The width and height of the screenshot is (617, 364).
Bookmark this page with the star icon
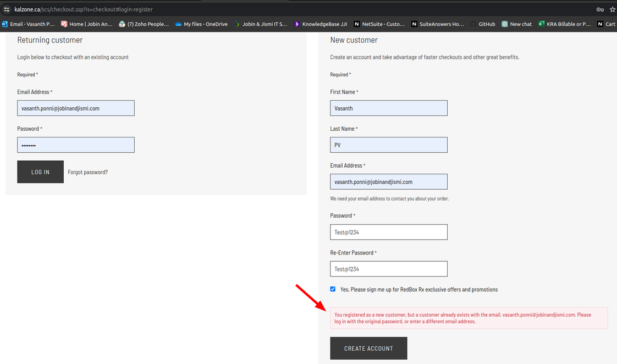click(x=612, y=9)
